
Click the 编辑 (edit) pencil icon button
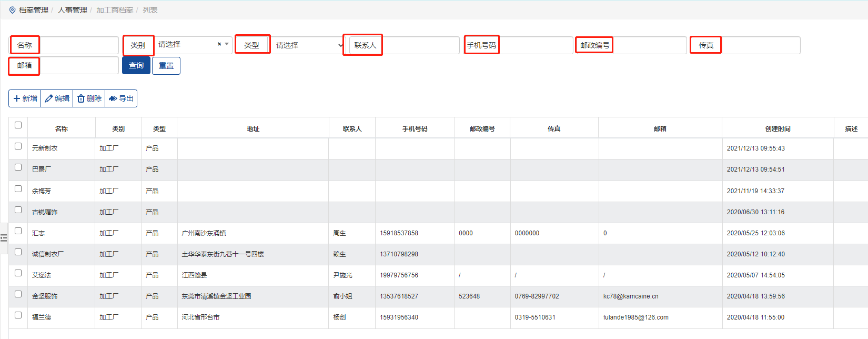(x=57, y=98)
